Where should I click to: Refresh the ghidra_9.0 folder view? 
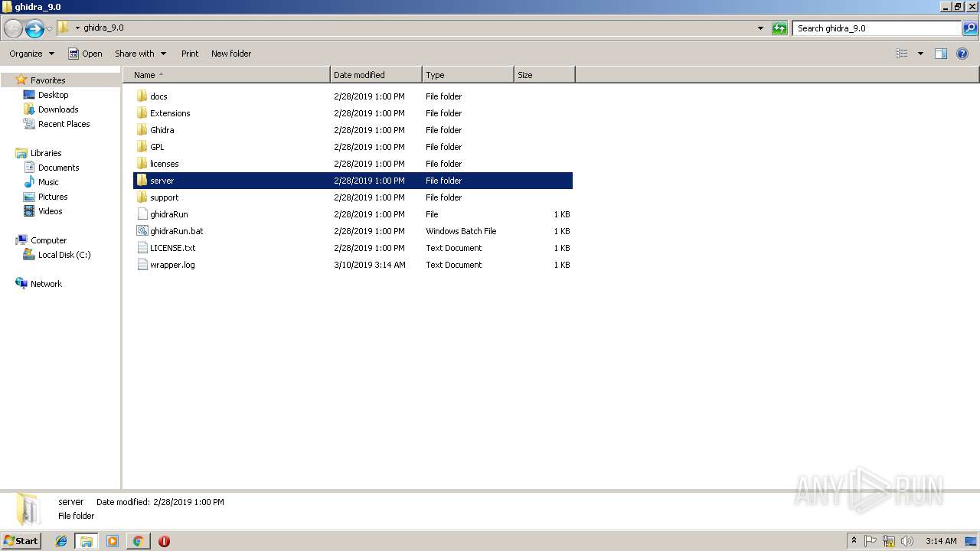coord(779,28)
